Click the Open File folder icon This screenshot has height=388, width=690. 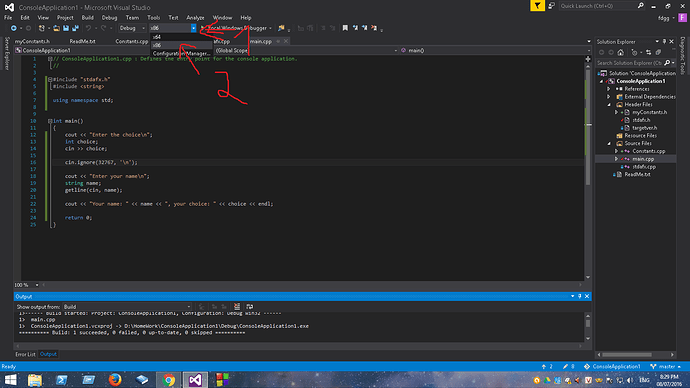[x=56, y=28]
